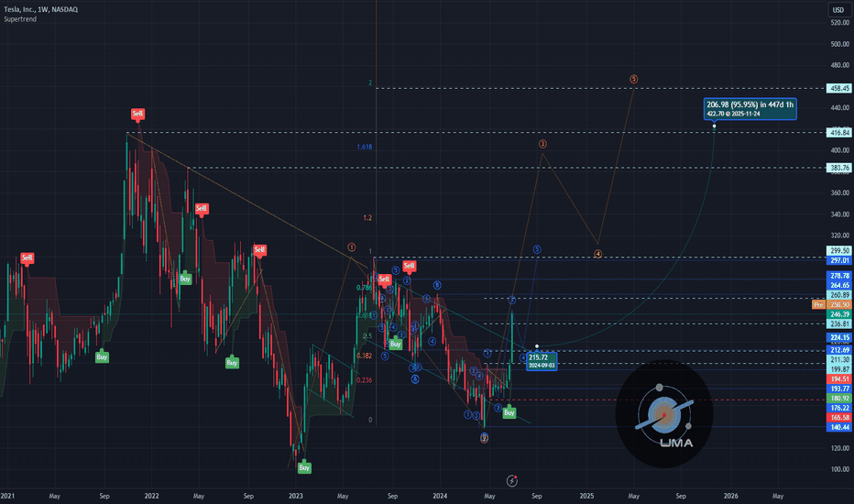This screenshot has width=854, height=504.
Task: Click the 1.2 Fibonacci level label
Action: click(x=367, y=218)
